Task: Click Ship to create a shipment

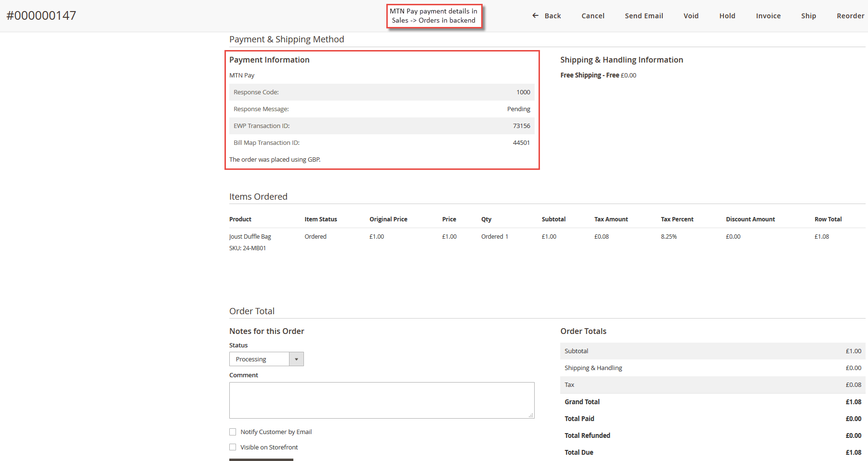Action: pos(808,15)
